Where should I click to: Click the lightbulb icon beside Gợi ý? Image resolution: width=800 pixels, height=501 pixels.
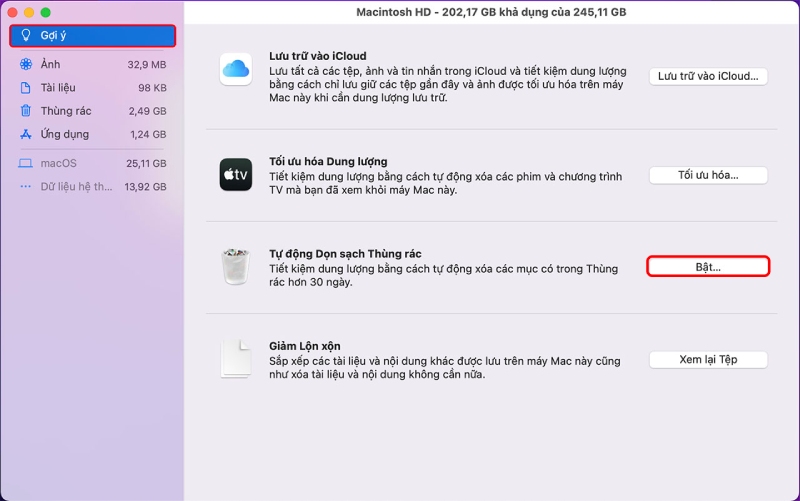coord(26,35)
